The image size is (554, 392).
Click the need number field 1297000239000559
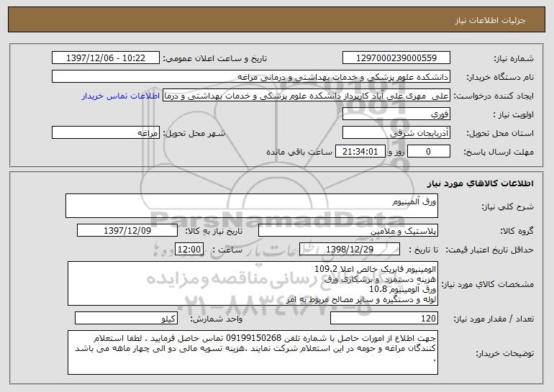click(x=396, y=58)
